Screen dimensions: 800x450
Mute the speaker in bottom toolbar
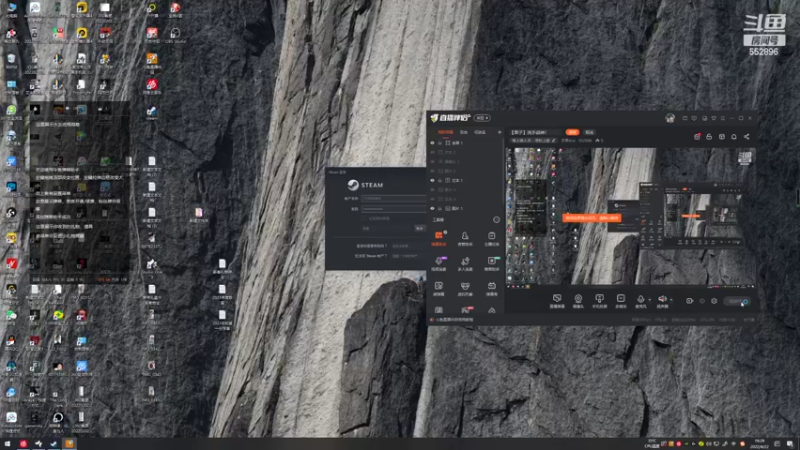click(662, 299)
